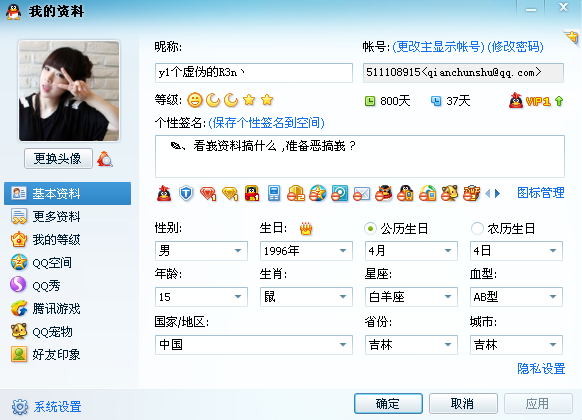Click the star corner icon at top right

(x=572, y=37)
